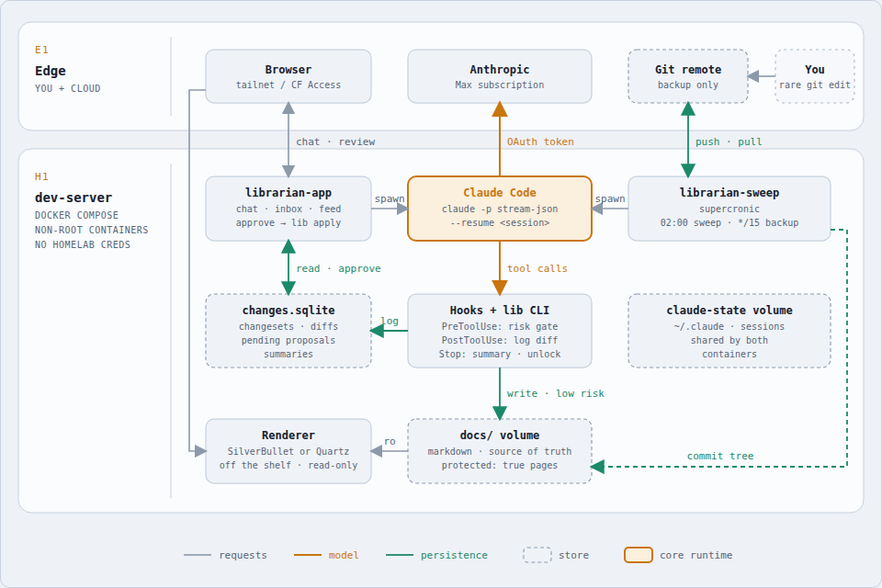Click the commit tree dashed edge label
The image size is (882, 588).
tap(720, 456)
